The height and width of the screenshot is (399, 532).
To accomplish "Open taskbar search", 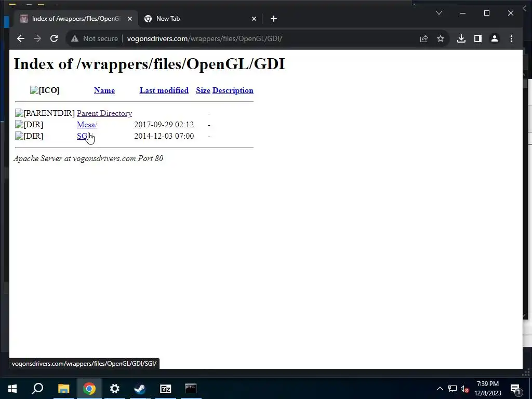I will pyautogui.click(x=37, y=389).
